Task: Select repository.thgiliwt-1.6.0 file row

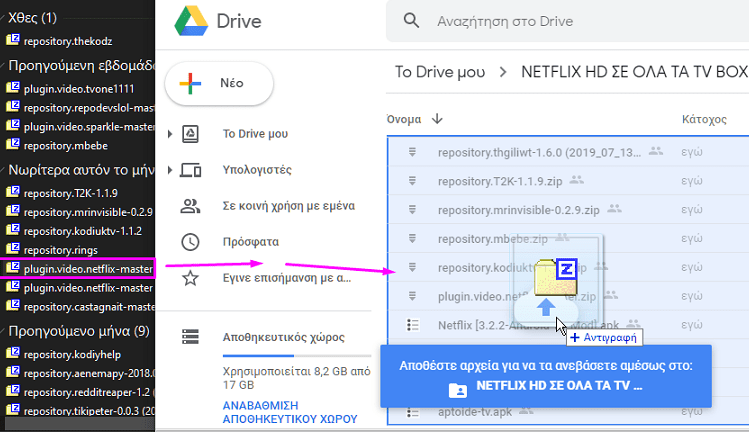Action: (x=568, y=152)
